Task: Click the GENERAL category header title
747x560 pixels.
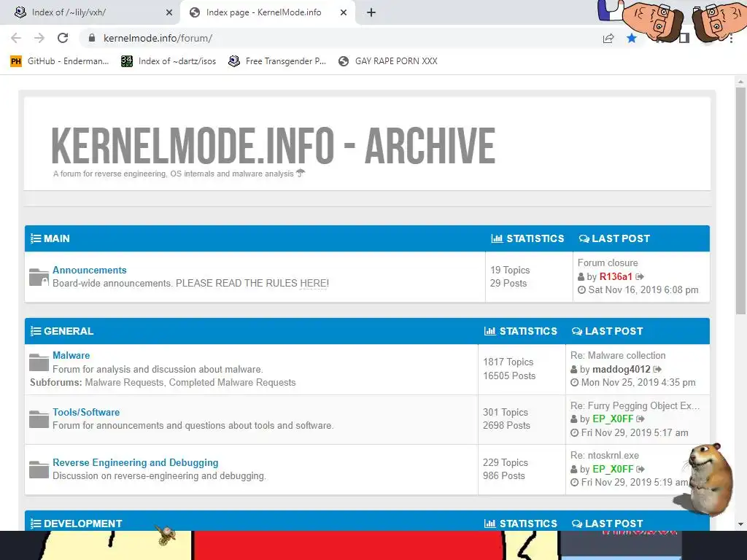Action: coord(69,331)
